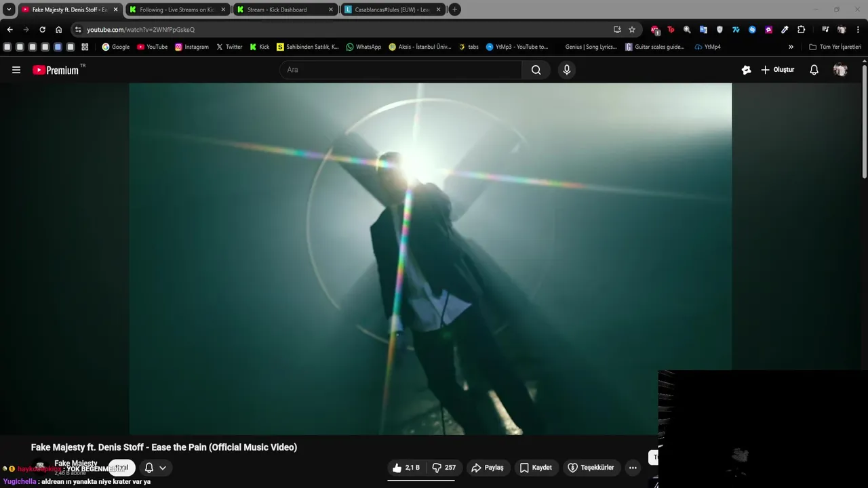Click the page vertical scrollbar
Image resolution: width=868 pixels, height=488 pixels.
coord(864,122)
